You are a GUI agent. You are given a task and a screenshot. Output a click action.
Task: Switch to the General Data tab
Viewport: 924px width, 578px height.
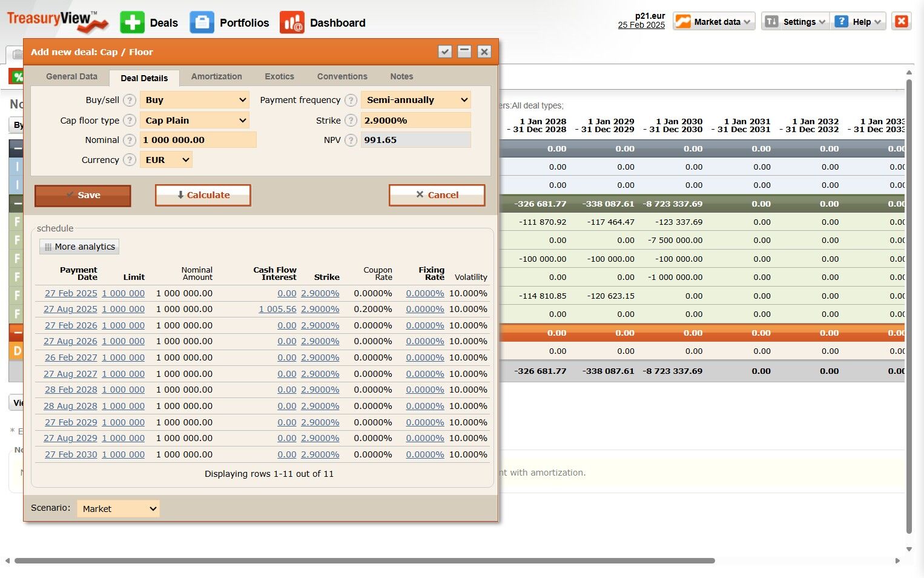coord(71,76)
